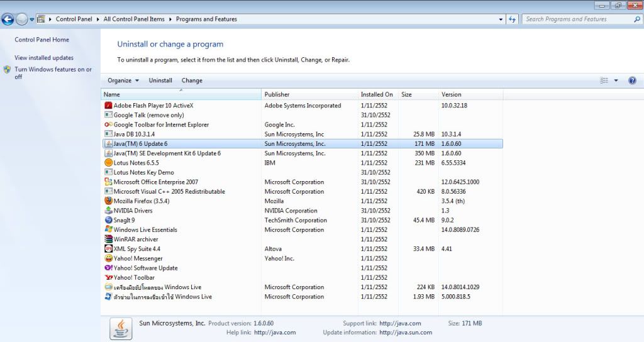Open Control Panel Home link
Screen dimensions: 644x342
pyautogui.click(x=42, y=40)
